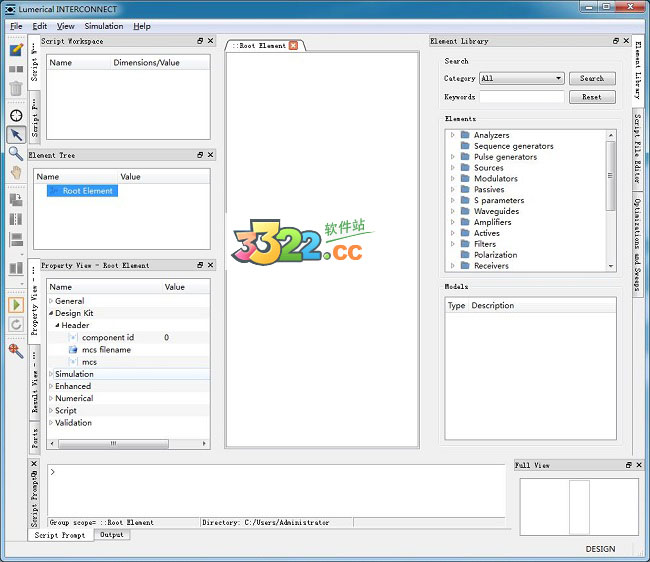The width and height of the screenshot is (650, 562).
Task: Click the component id value 0
Action: coord(166,337)
